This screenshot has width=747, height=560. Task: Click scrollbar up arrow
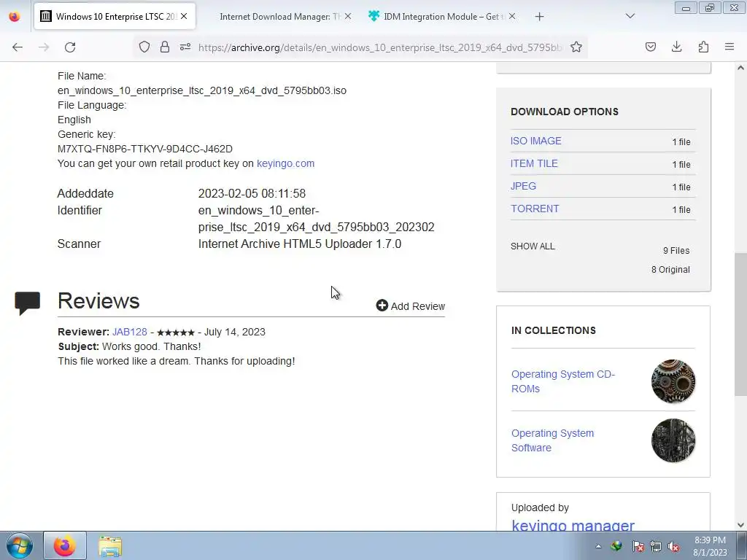click(x=740, y=68)
